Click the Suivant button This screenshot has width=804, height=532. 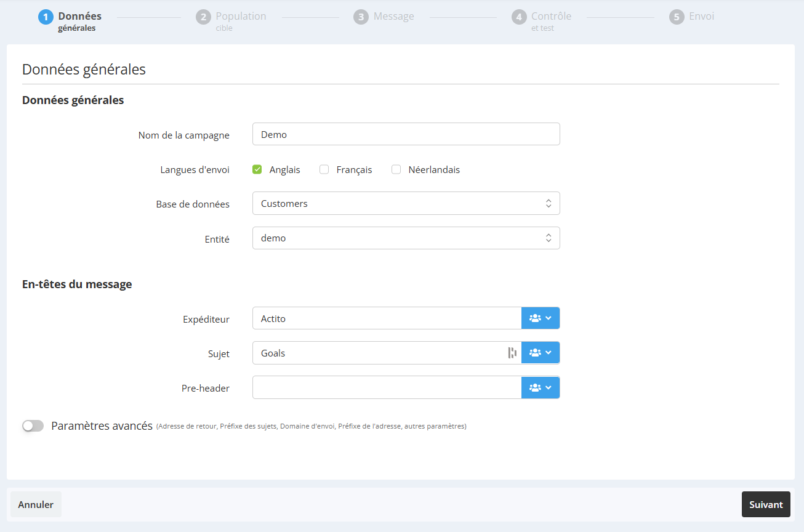click(x=766, y=504)
